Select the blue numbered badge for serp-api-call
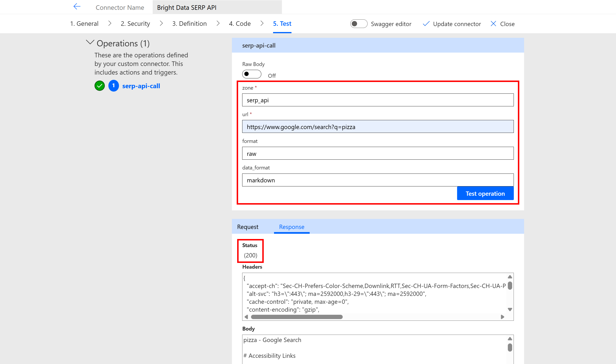Viewport: 616px width, 364px height. pyautogui.click(x=113, y=86)
